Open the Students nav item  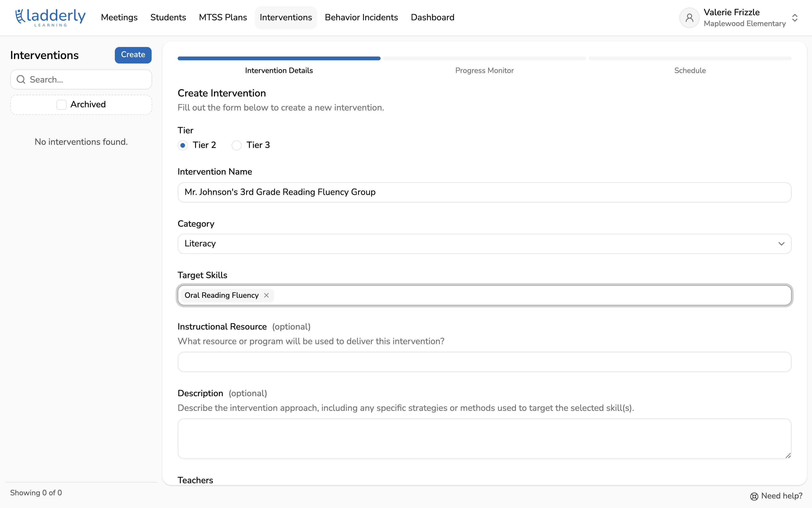point(168,18)
